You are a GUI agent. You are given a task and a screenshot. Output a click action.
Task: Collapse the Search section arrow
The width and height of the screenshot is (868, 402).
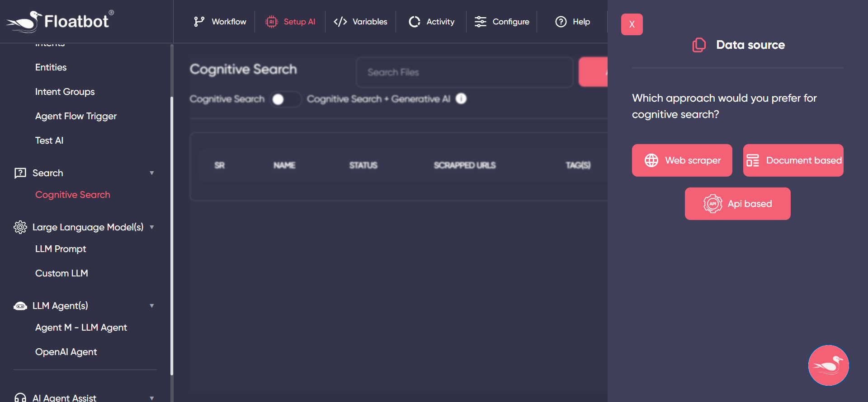pyautogui.click(x=152, y=173)
